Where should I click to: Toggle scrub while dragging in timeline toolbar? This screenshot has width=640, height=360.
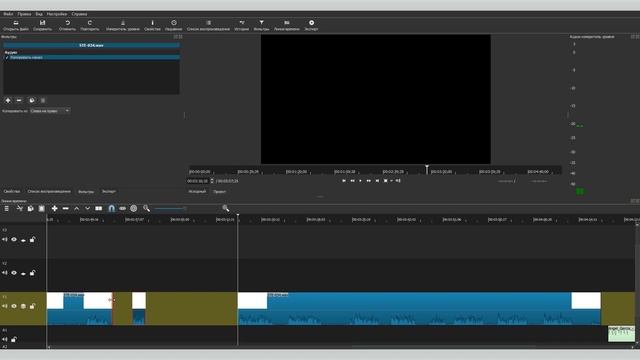pos(122,209)
